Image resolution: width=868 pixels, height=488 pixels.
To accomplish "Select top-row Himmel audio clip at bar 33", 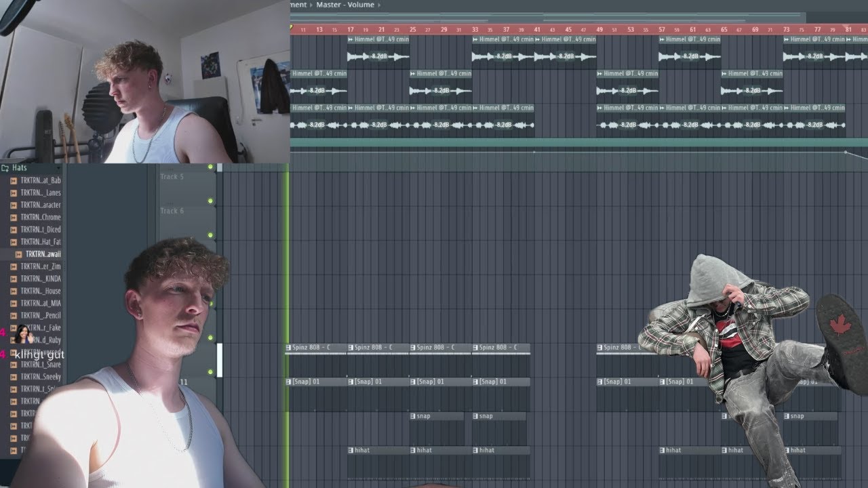I will pyautogui.click(x=502, y=51).
